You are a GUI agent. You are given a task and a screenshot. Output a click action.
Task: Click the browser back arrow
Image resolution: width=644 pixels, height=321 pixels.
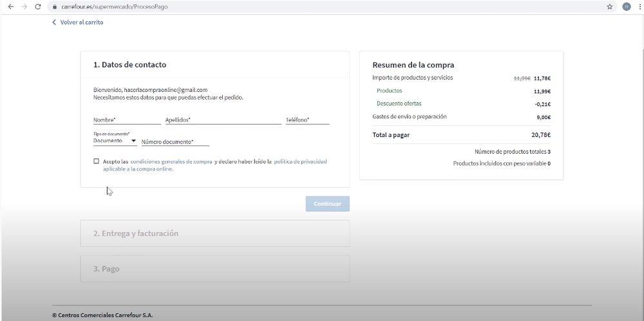10,6
